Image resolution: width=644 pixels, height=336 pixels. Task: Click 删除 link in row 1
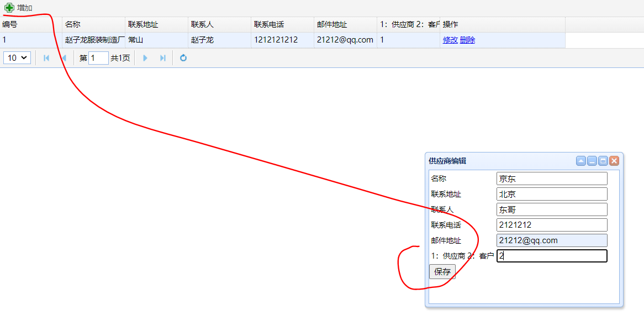click(x=467, y=40)
